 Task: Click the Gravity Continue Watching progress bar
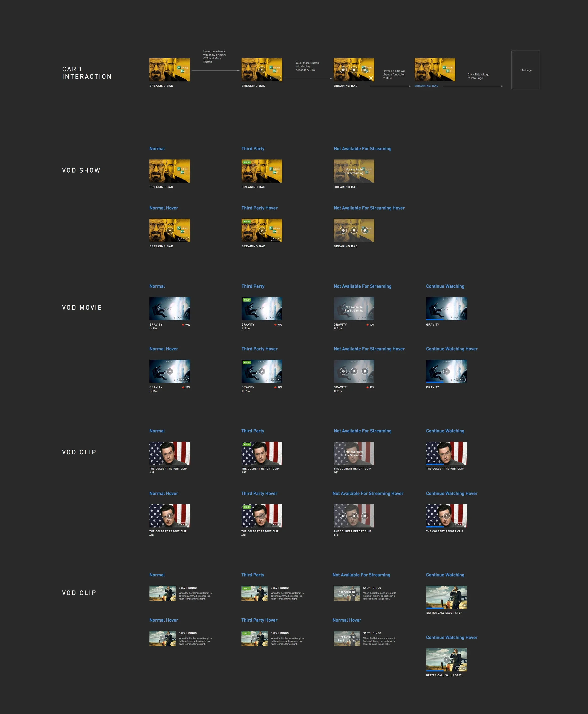click(435, 319)
